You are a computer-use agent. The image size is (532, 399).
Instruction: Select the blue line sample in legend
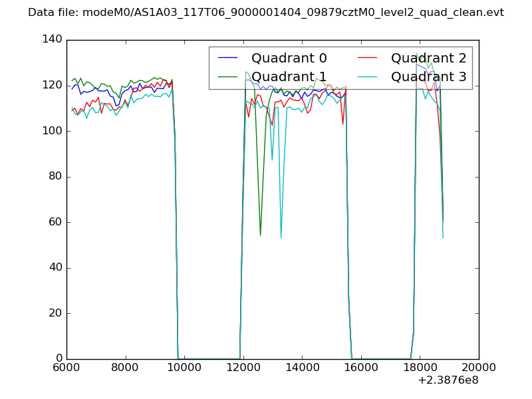tap(228, 59)
